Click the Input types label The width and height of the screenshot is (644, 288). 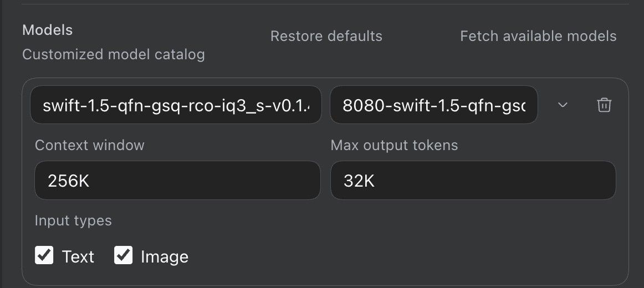point(73,221)
